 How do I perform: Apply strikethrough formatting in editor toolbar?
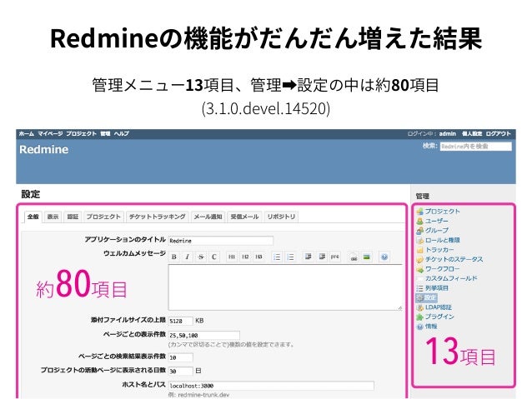[201, 257]
